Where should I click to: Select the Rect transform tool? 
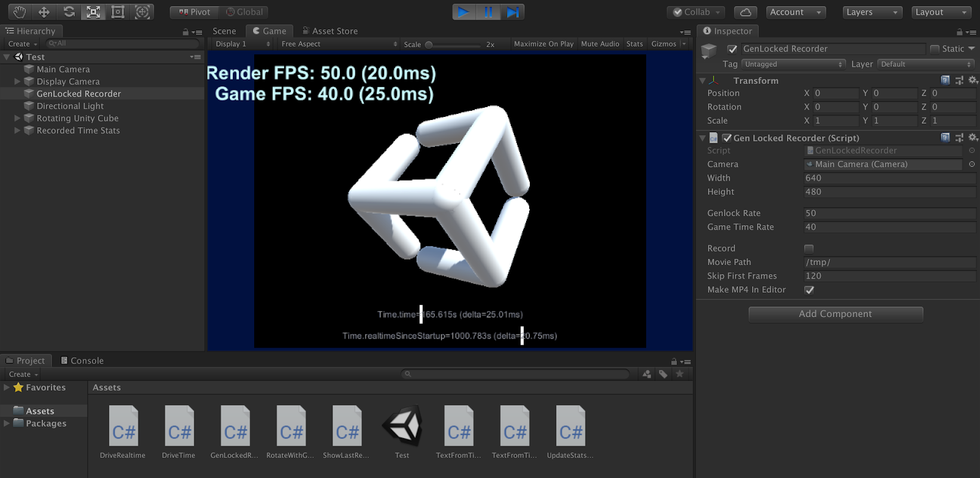[x=118, y=12]
